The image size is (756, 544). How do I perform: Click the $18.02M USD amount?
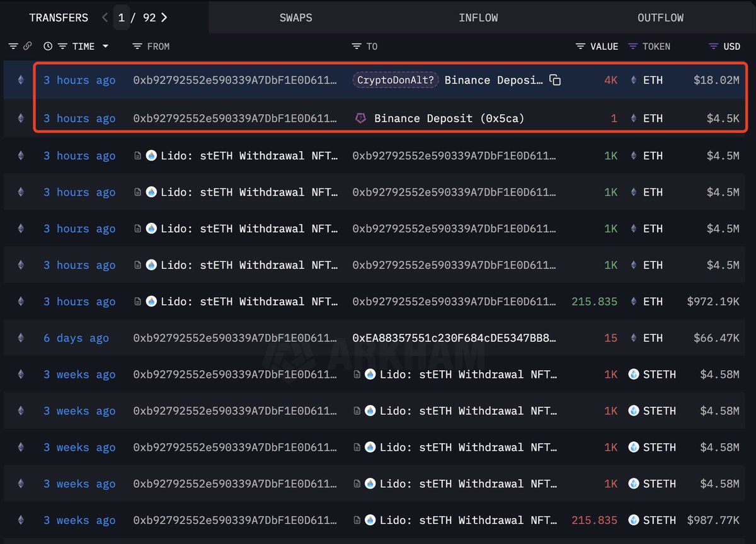(716, 80)
